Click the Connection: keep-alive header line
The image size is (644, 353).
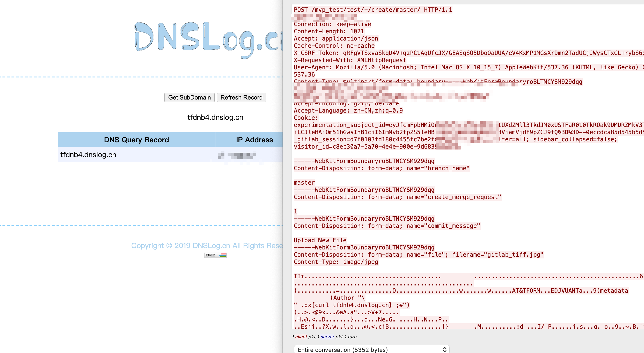pos(332,24)
